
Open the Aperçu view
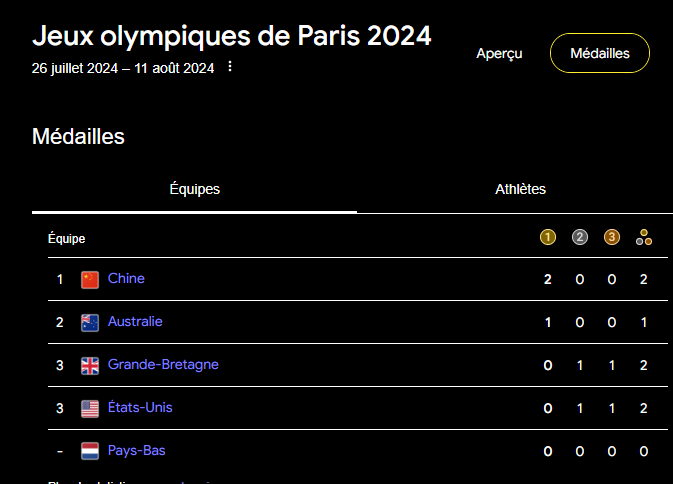(x=499, y=53)
